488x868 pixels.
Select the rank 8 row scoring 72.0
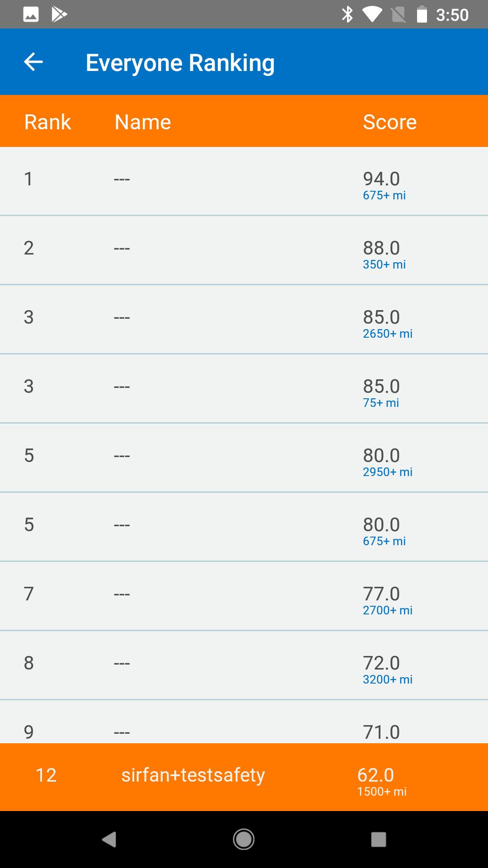[x=244, y=665]
